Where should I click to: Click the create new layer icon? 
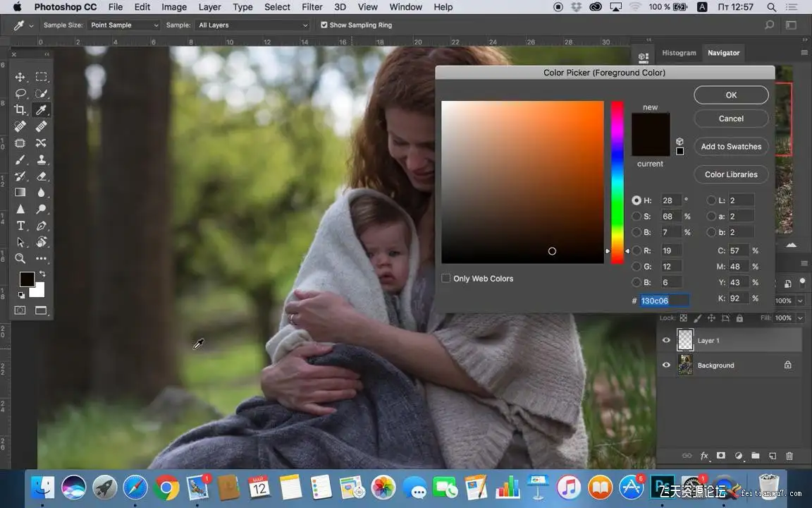(x=773, y=456)
